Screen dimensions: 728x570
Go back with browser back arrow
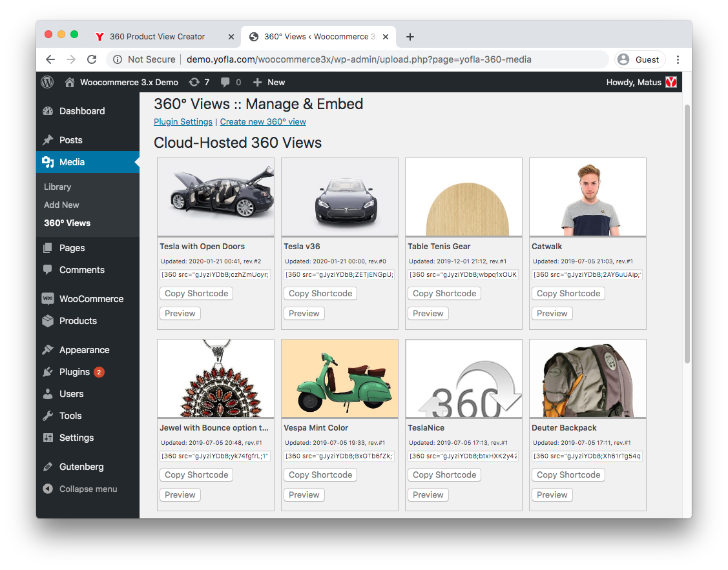pyautogui.click(x=50, y=59)
